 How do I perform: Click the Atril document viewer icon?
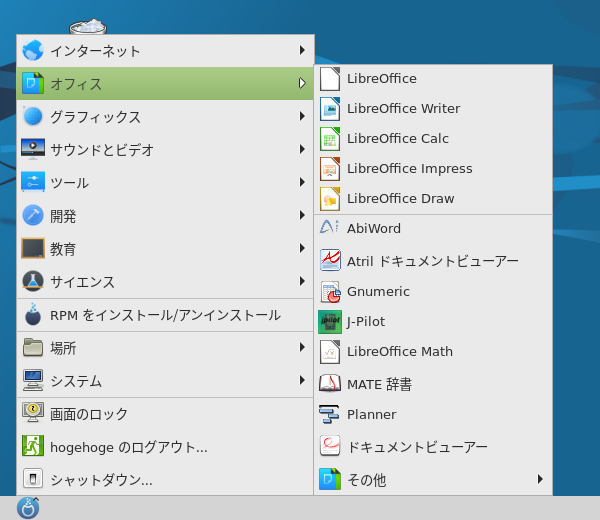point(330,260)
